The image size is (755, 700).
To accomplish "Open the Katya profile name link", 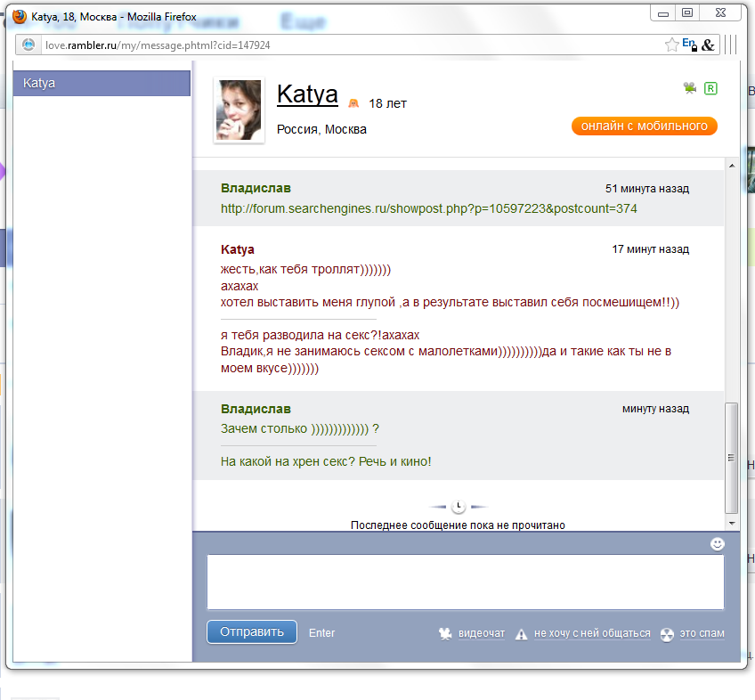I will 307,94.
